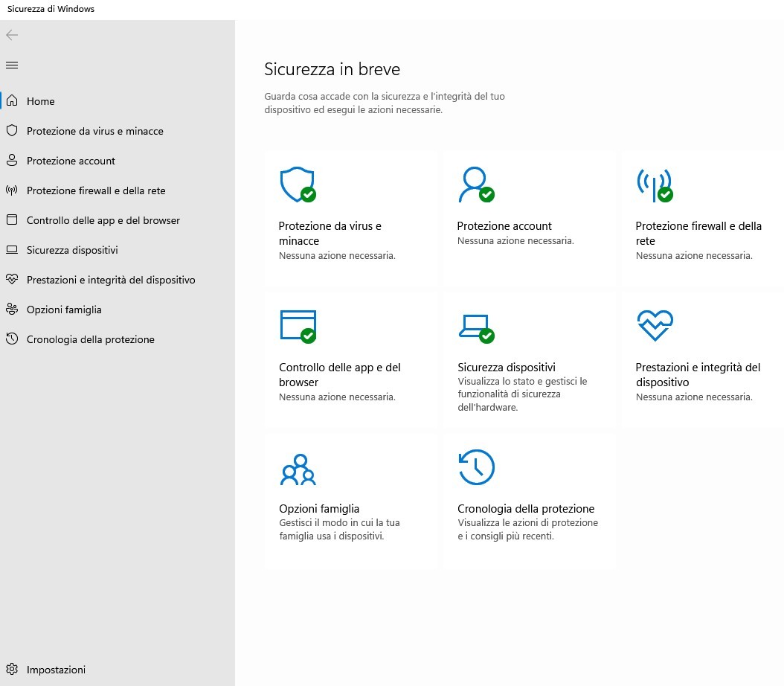Open 'Prestazioni e integrità del dispositivo' tile title
Viewport: 784px width, 686px height.
tap(698, 374)
